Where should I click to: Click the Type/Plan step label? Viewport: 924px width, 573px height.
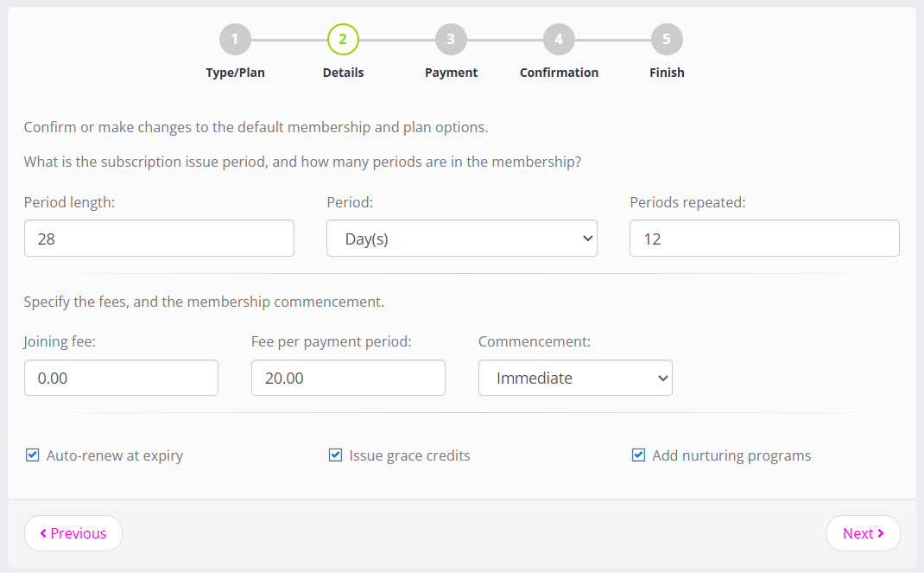click(x=235, y=73)
